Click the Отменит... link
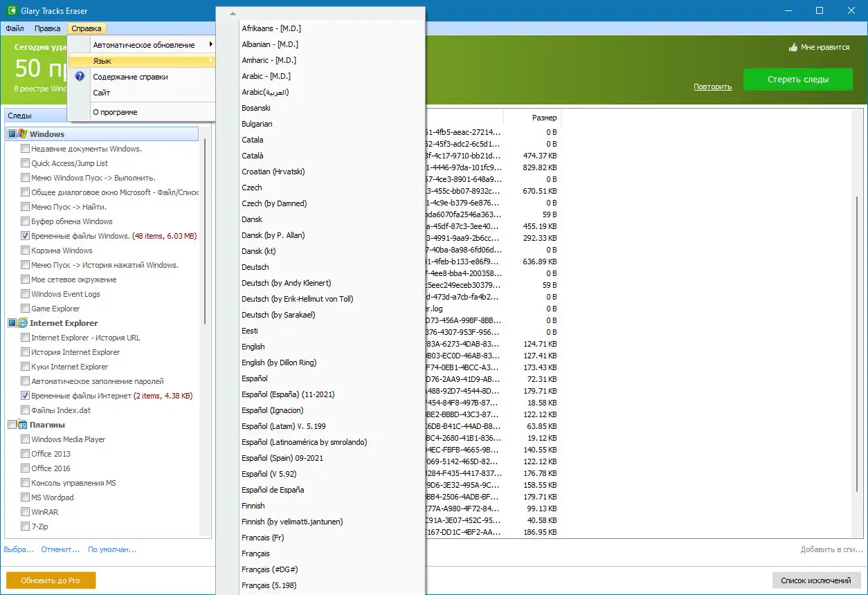This screenshot has width=868, height=595. [x=60, y=549]
